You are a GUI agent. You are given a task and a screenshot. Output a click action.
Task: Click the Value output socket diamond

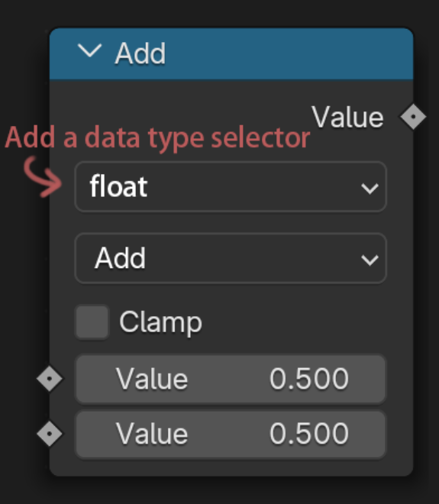click(413, 117)
